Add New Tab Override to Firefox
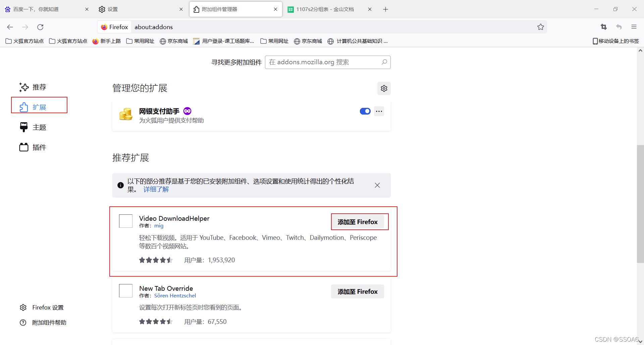Screen dimensions: 644x345 pos(358,291)
